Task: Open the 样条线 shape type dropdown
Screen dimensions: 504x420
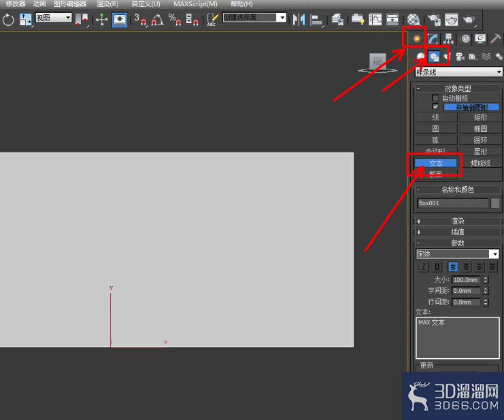Action: pyautogui.click(x=458, y=72)
